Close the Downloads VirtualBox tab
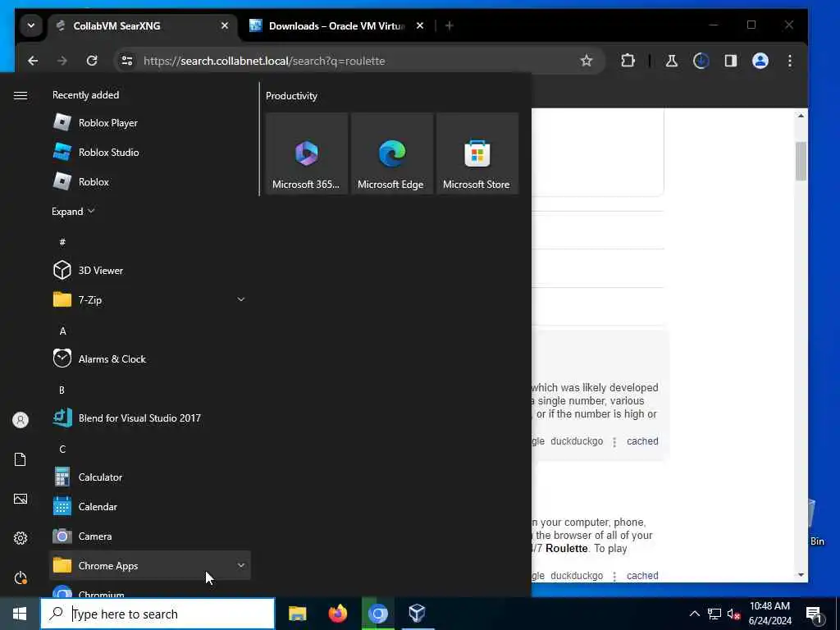840x630 pixels. [x=420, y=25]
